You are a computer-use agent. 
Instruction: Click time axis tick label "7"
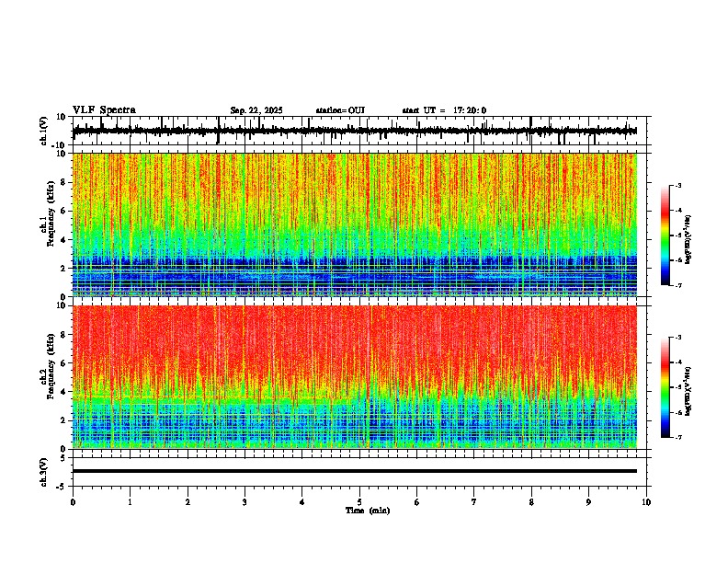tap(474, 502)
